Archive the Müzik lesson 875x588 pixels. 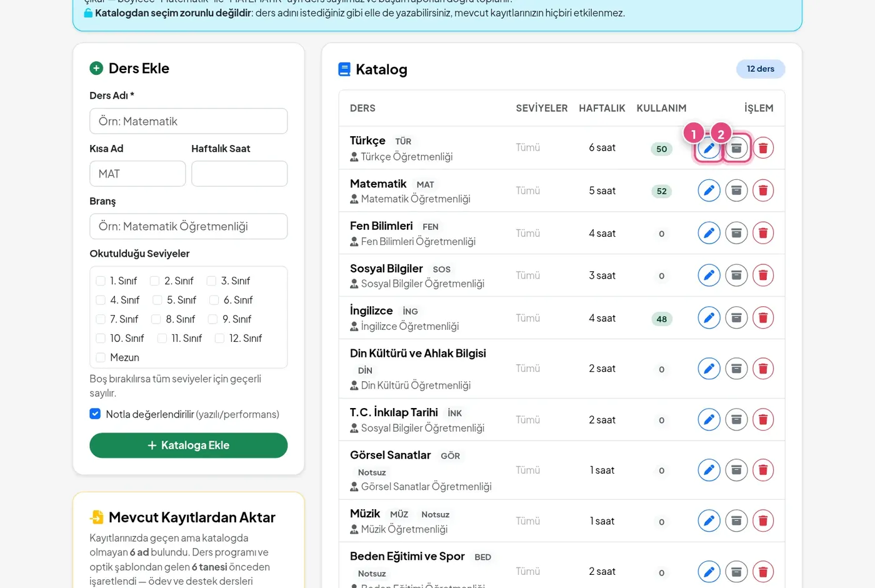point(736,521)
